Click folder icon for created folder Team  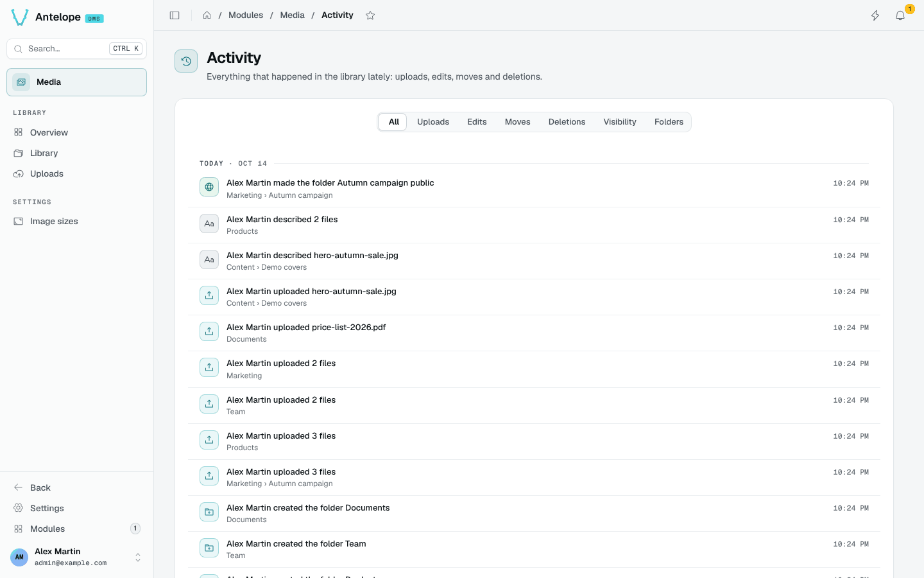209,548
